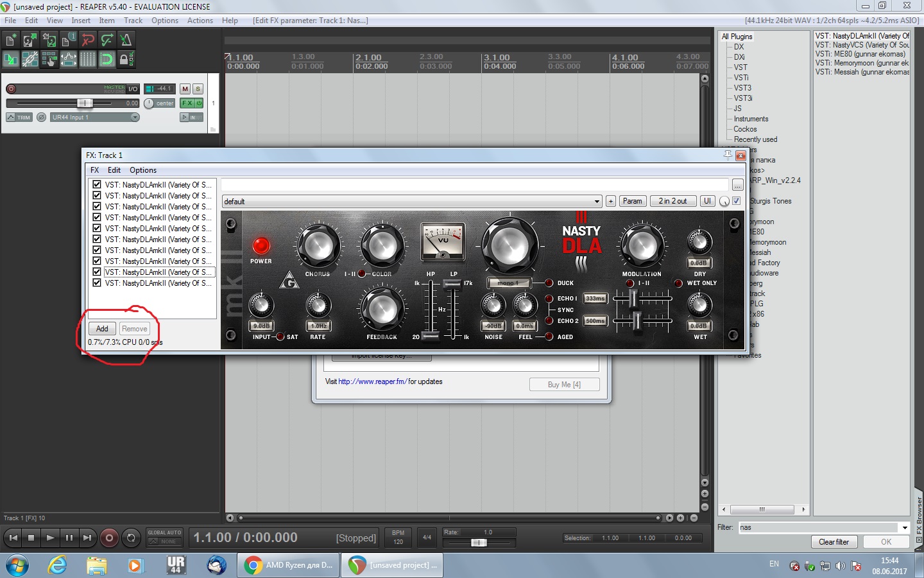Open the Insert menu
The width and height of the screenshot is (924, 578).
click(x=81, y=21)
